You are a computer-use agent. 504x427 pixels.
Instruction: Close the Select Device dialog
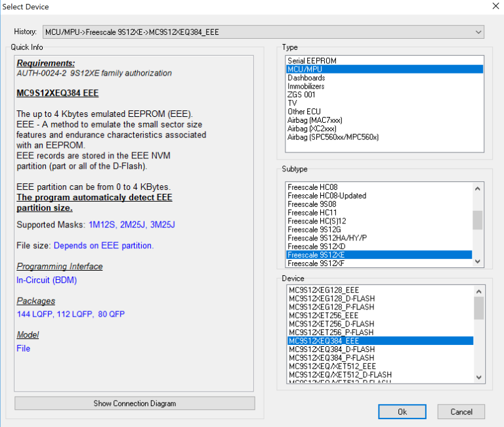tap(495, 6)
